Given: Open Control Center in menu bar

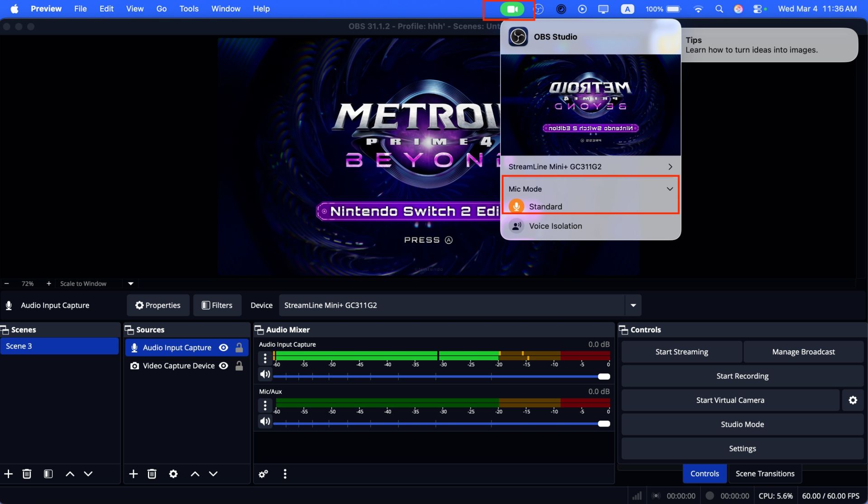Looking at the screenshot, I should 758,9.
